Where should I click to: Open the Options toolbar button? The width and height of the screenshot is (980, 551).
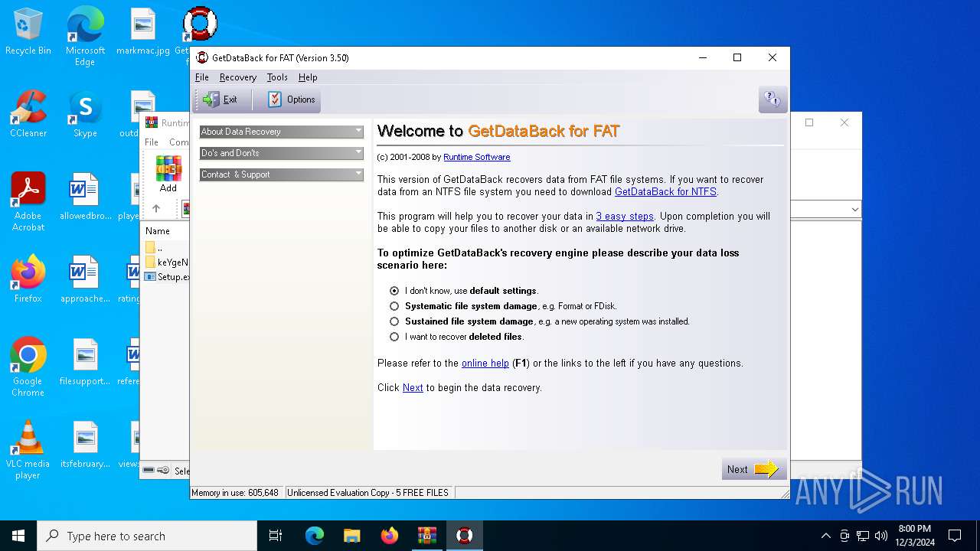click(291, 99)
